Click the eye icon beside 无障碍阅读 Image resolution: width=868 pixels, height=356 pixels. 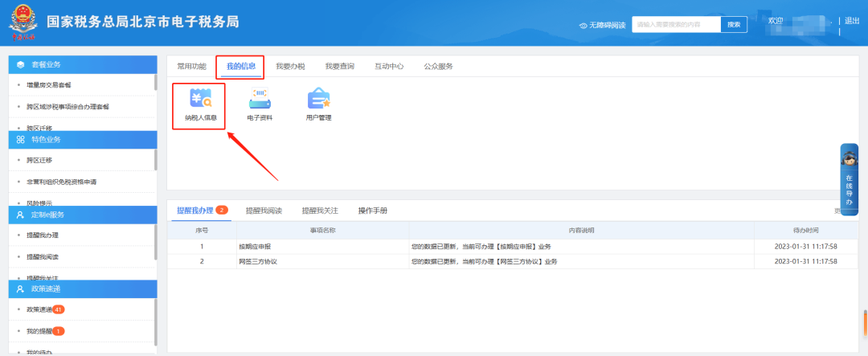coord(583,26)
